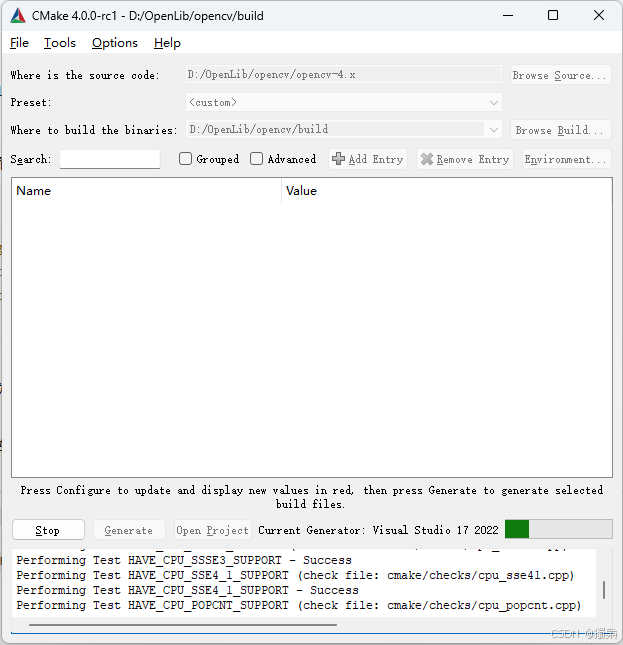The image size is (623, 645).
Task: Click the Generate button
Action: pos(129,530)
